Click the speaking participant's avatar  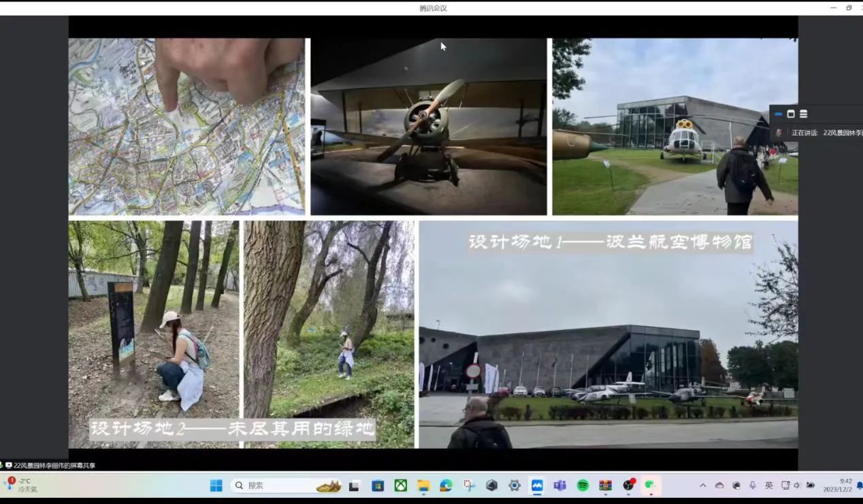coord(779,133)
